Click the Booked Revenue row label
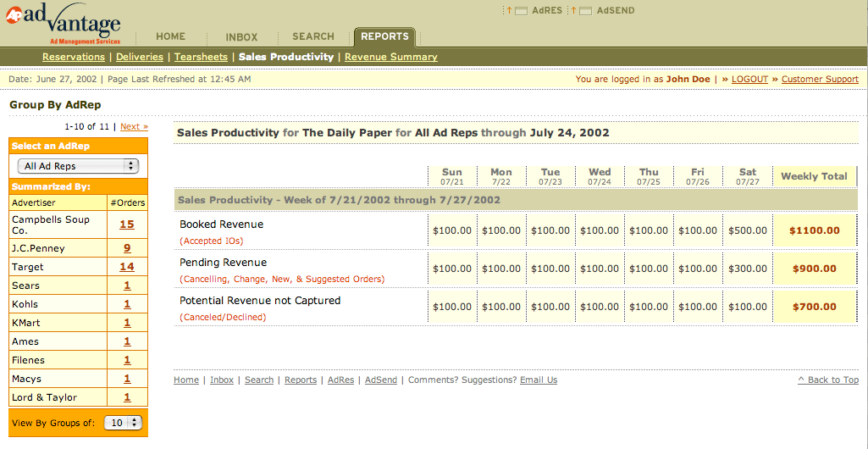This screenshot has width=868, height=449. tap(221, 224)
